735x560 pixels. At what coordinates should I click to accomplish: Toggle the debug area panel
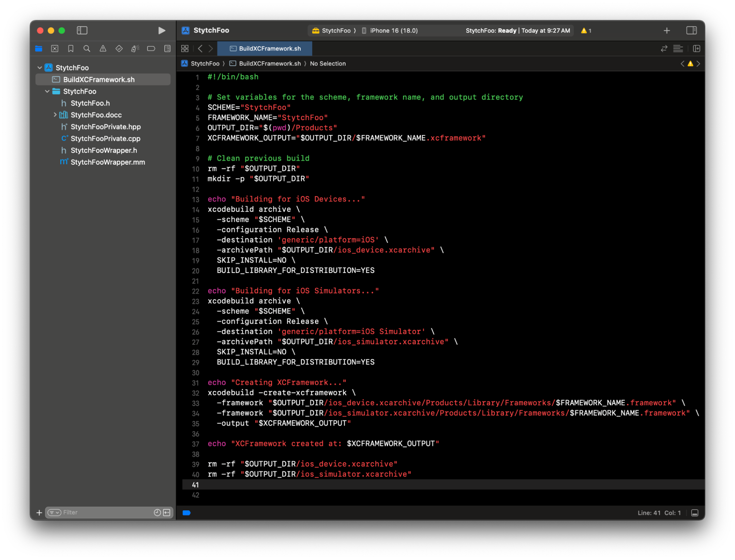click(695, 513)
